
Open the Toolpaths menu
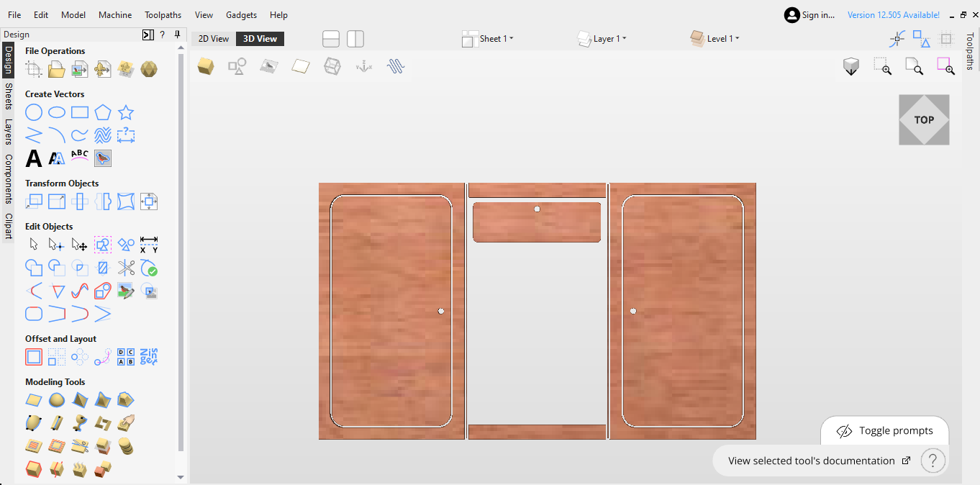pos(163,15)
